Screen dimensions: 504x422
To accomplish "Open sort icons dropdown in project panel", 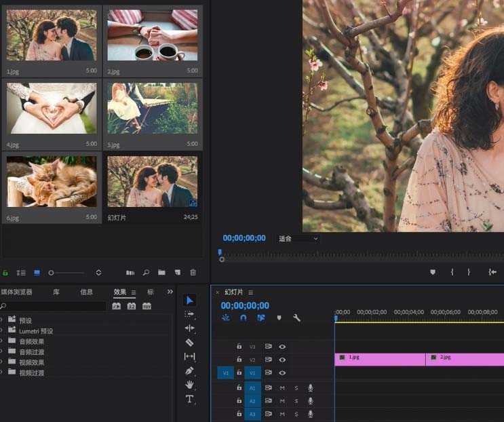I will coord(98,273).
